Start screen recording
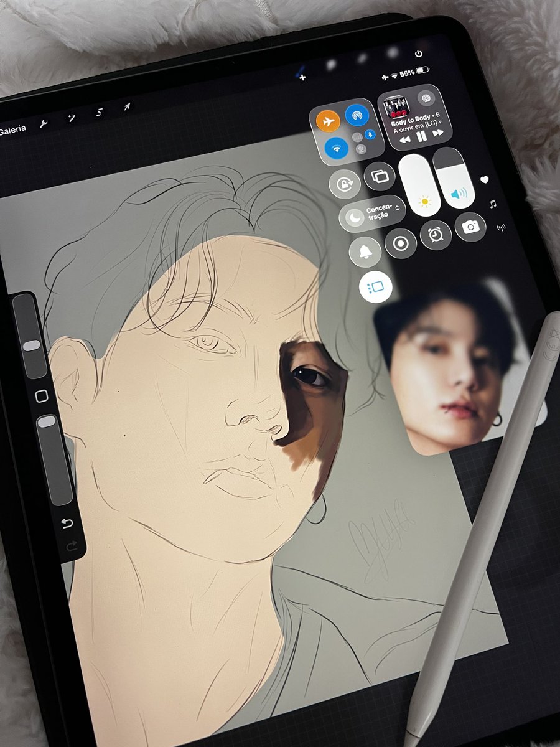This screenshot has height=747, width=560. point(401,243)
